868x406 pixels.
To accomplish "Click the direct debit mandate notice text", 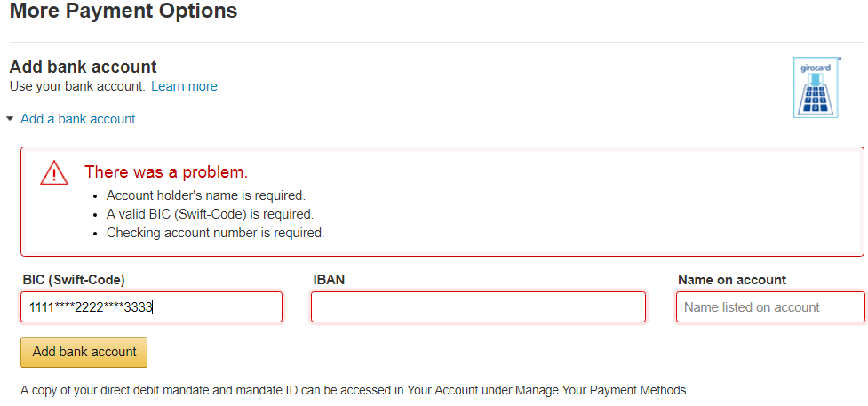I will (354, 389).
